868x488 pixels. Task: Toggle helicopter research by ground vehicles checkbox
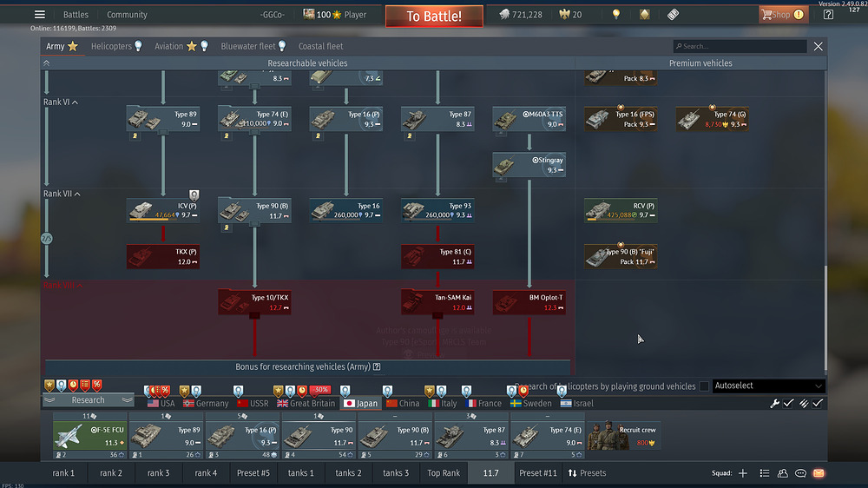pos(703,386)
